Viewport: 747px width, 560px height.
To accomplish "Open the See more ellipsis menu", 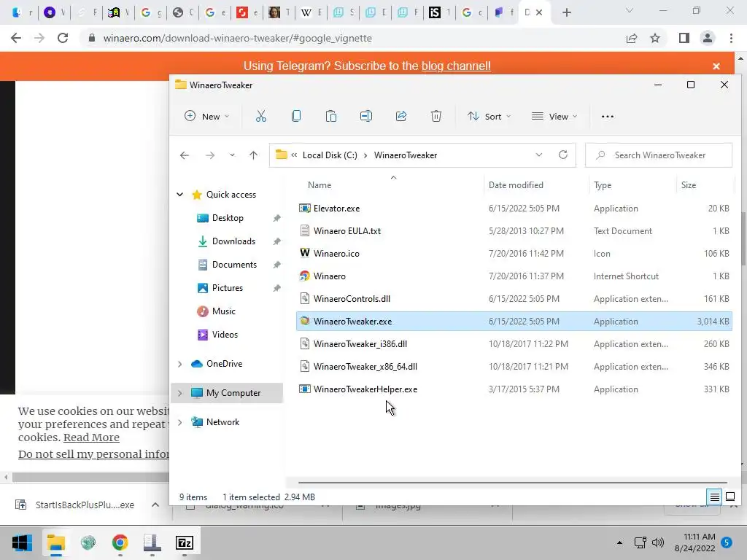I will pyautogui.click(x=608, y=116).
